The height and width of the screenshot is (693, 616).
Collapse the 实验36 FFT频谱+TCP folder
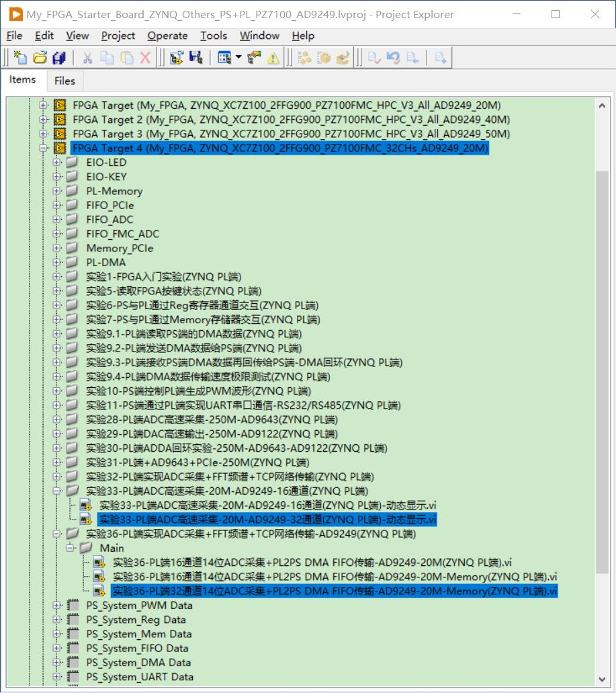56,534
